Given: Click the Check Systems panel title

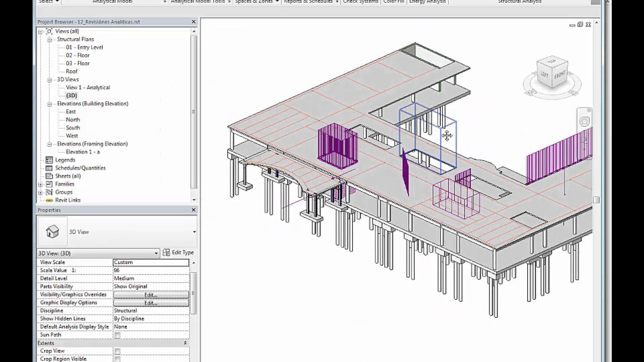Looking at the screenshot, I should click(360, 2).
